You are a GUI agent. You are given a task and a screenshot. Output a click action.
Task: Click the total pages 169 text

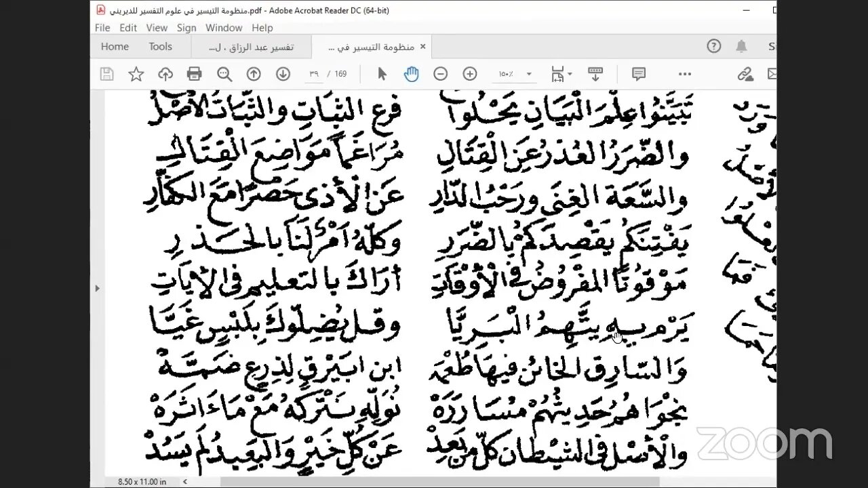340,74
